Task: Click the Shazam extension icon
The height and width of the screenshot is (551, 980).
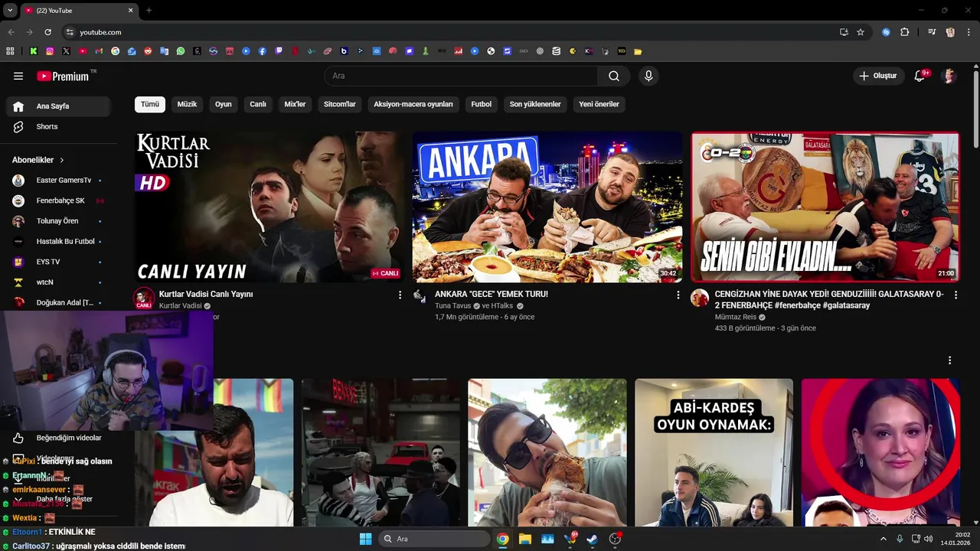Action: click(x=886, y=32)
